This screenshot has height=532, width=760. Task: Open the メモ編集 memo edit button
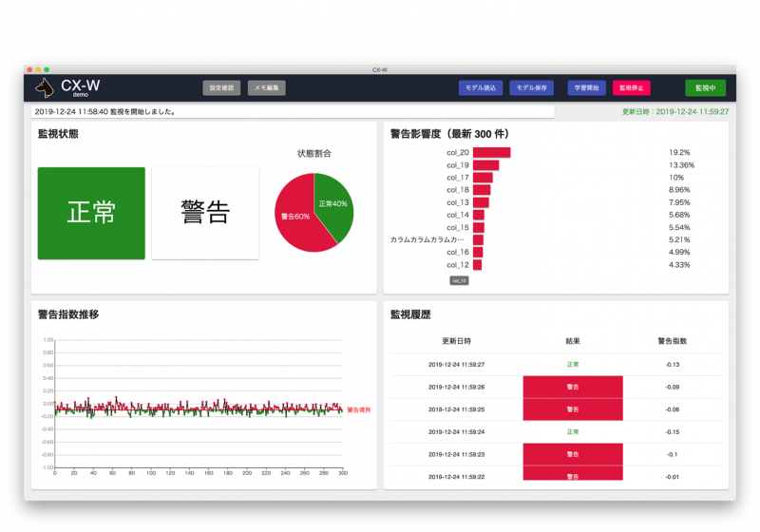[x=267, y=87]
